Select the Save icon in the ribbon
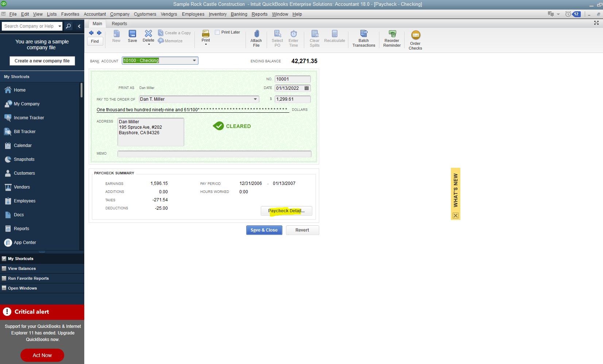The width and height of the screenshot is (603, 364). (132, 36)
